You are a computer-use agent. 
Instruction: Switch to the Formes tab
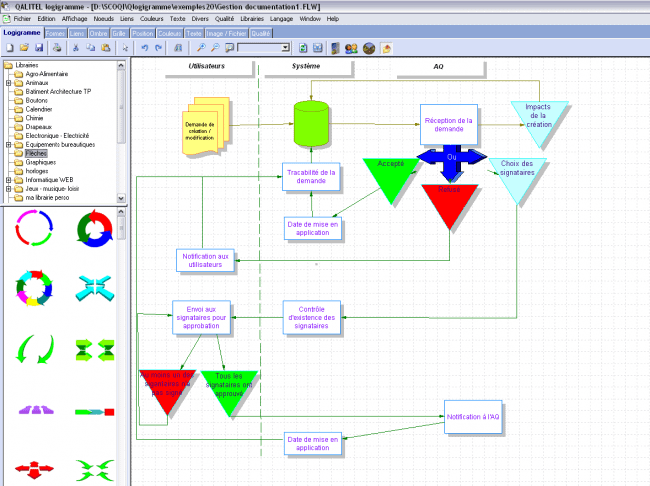pos(55,34)
